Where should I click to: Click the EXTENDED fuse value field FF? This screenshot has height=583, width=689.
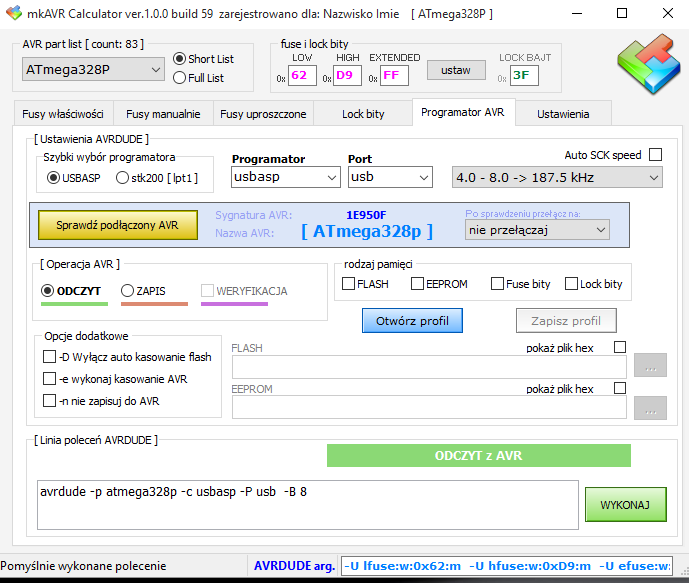[394, 75]
